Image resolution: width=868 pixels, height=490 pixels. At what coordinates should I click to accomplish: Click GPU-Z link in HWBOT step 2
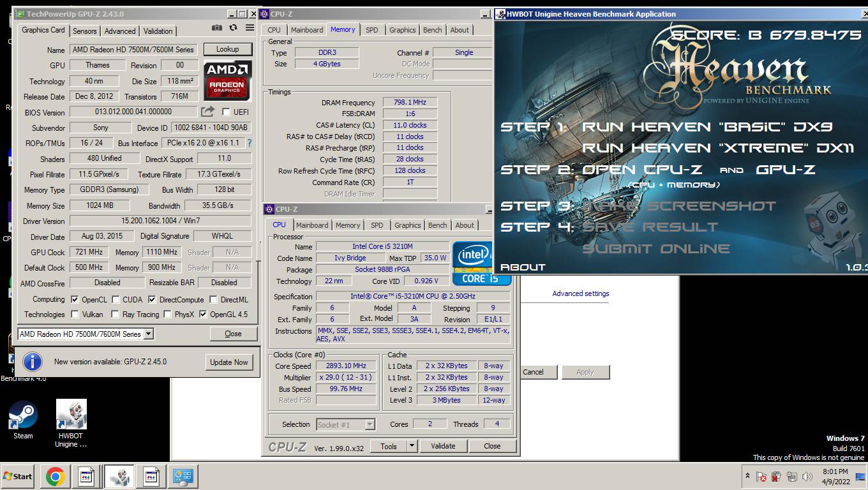point(786,170)
